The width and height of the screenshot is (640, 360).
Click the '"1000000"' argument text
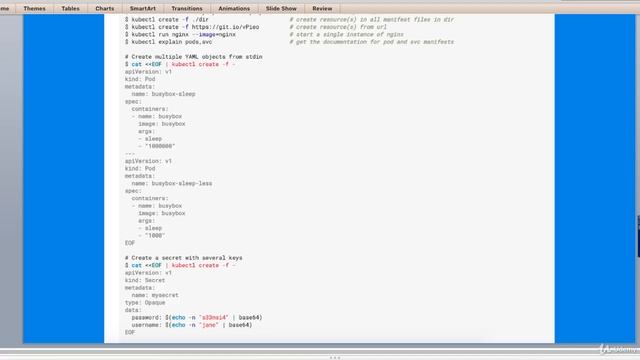[160, 146]
